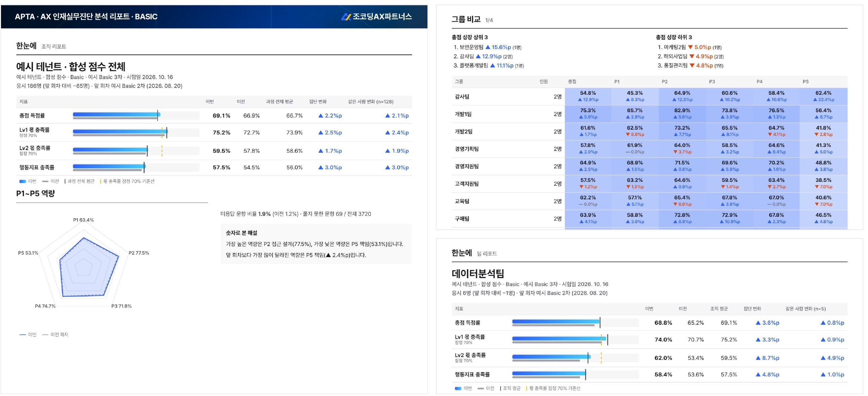This screenshot has height=396, width=868.
Task: Select the '68.8%' total score in the 데이터분석팀 report
Action: point(663,323)
